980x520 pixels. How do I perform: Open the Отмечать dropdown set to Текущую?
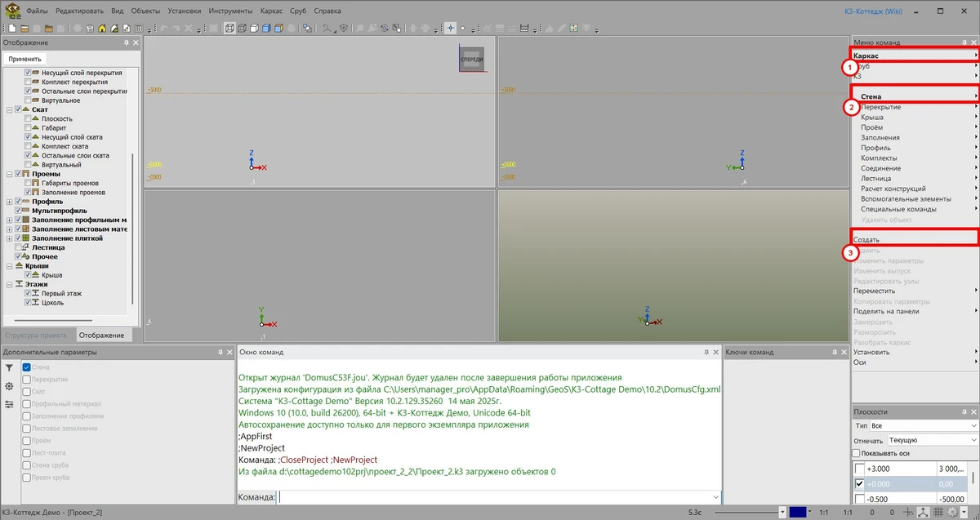click(933, 440)
